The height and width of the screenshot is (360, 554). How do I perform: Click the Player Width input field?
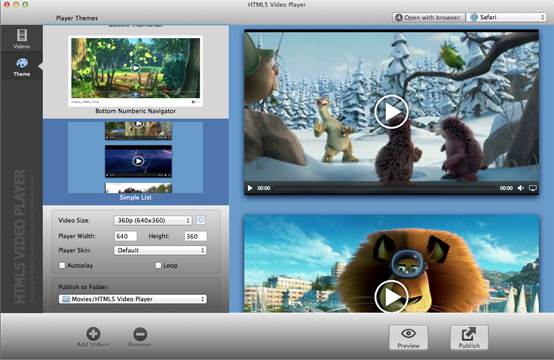(x=126, y=236)
